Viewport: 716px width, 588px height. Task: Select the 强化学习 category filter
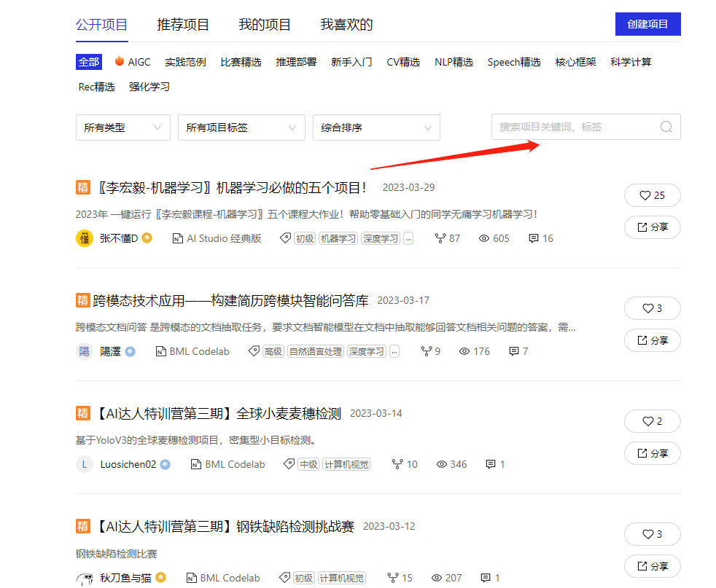[x=149, y=87]
